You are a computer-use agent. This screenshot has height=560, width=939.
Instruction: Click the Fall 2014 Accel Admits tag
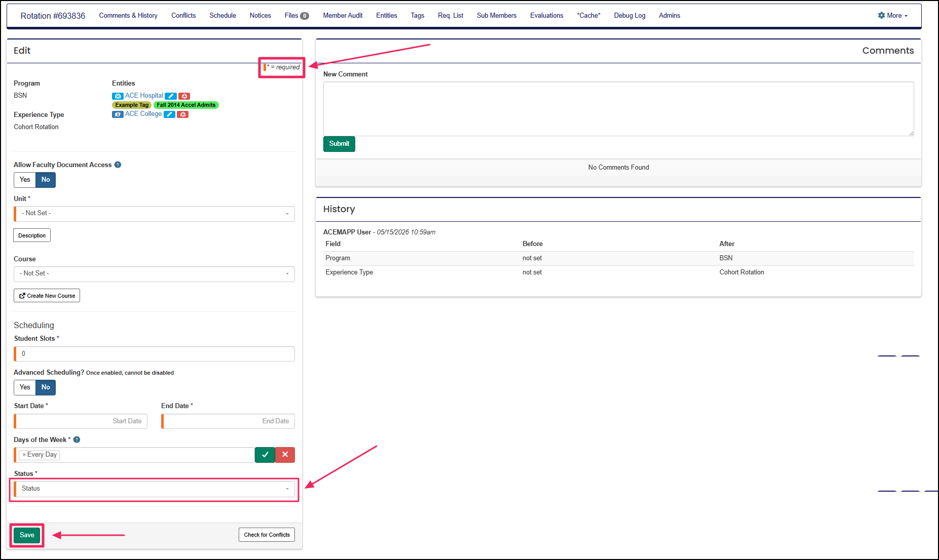(x=186, y=105)
